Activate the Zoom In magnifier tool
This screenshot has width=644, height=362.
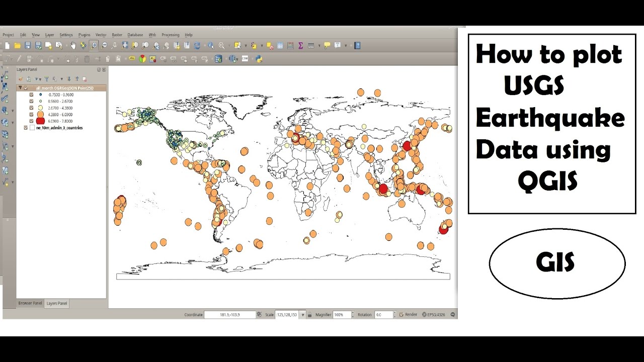(94, 45)
